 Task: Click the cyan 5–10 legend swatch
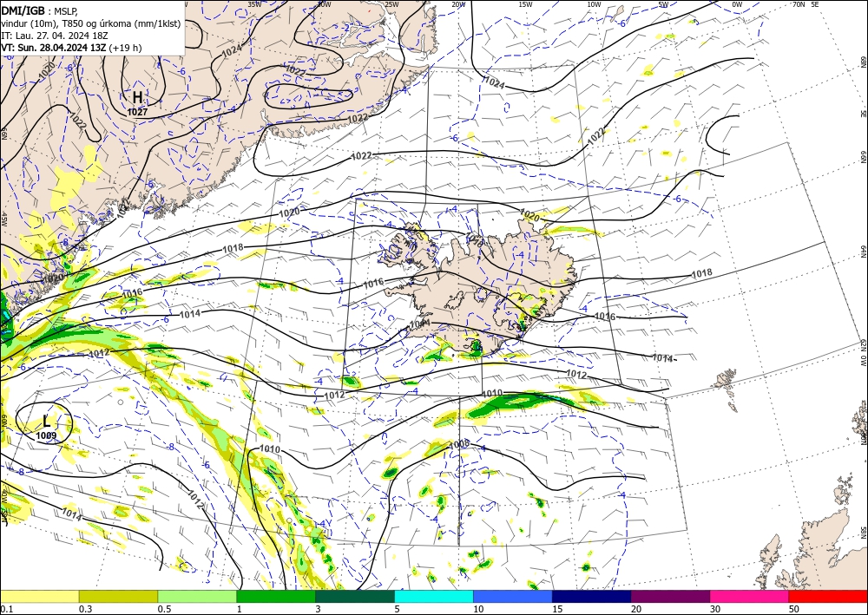[434, 596]
